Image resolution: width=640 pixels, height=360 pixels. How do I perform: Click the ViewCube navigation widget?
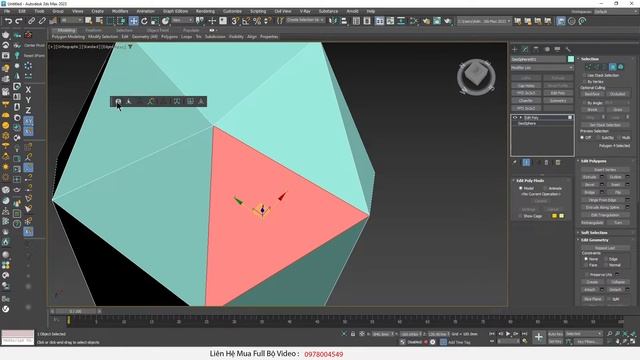point(476,76)
